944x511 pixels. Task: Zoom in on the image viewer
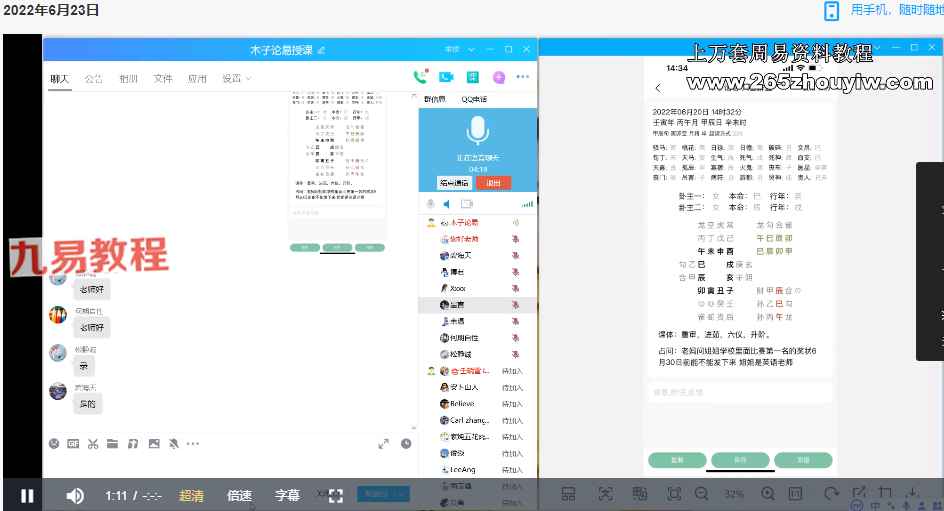767,494
